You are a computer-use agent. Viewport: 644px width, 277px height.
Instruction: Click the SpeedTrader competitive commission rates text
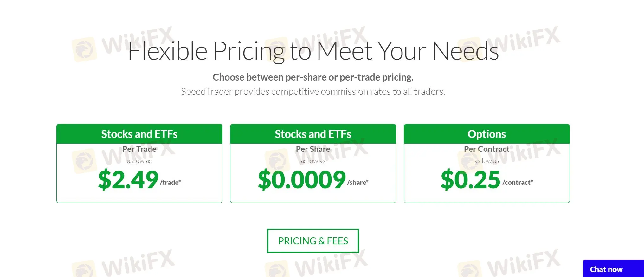tap(313, 92)
